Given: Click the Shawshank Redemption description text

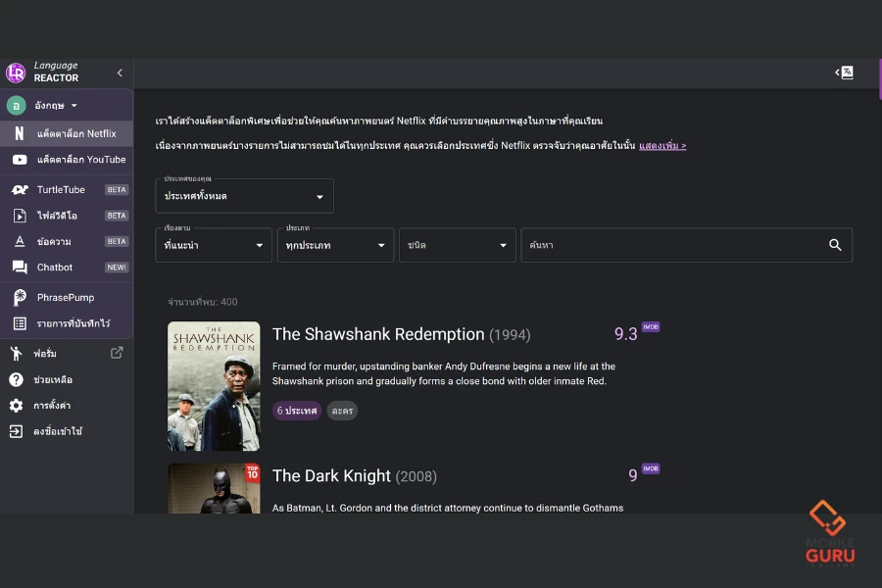Looking at the screenshot, I should (x=444, y=373).
